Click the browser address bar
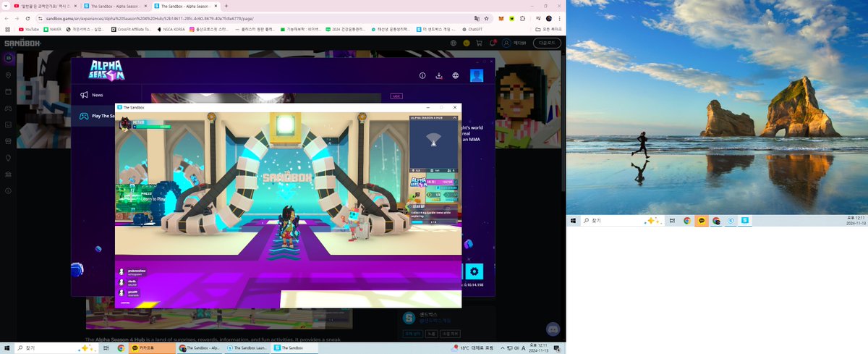The height and width of the screenshot is (354, 868). (253, 17)
